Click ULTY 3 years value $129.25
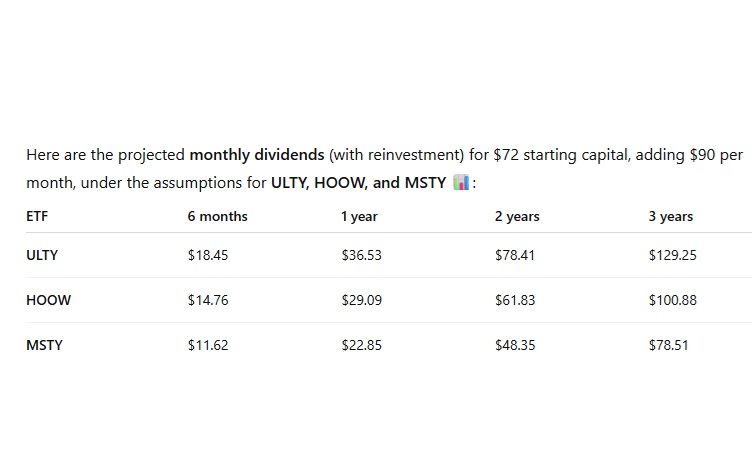This screenshot has width=752, height=467. pos(672,255)
